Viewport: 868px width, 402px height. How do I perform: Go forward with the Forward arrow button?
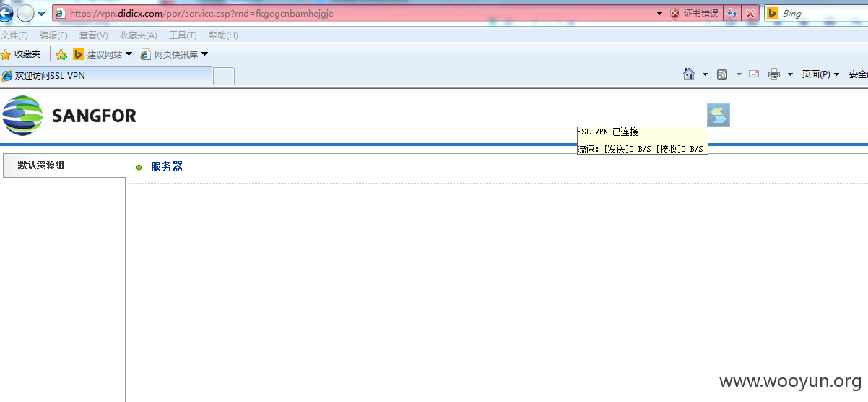point(25,13)
